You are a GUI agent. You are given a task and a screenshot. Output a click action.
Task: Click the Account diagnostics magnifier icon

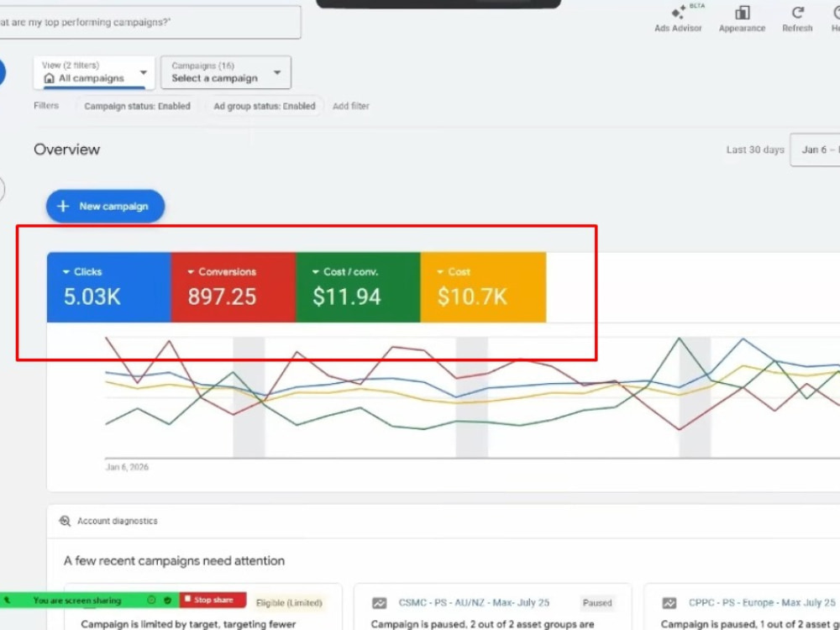pyautogui.click(x=65, y=521)
